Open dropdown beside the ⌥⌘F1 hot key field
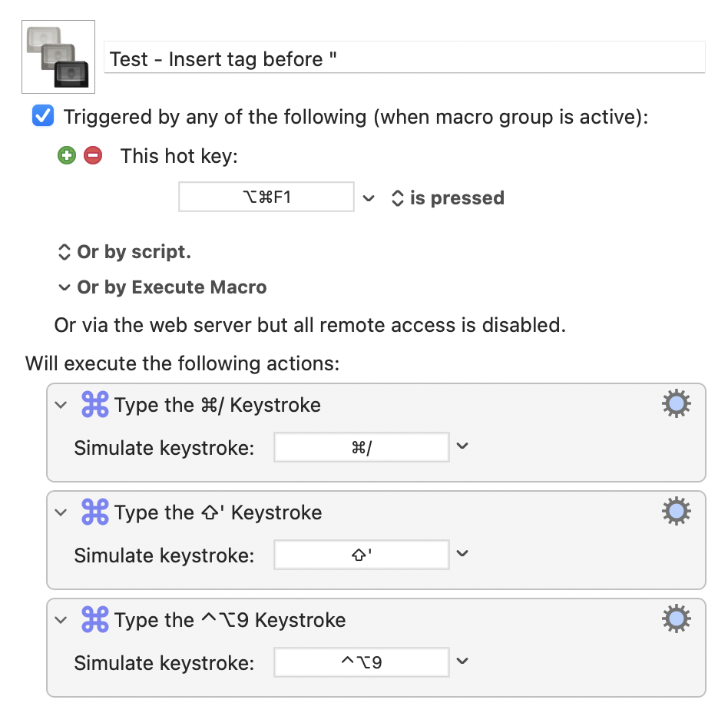The width and height of the screenshot is (728, 713). click(x=369, y=198)
